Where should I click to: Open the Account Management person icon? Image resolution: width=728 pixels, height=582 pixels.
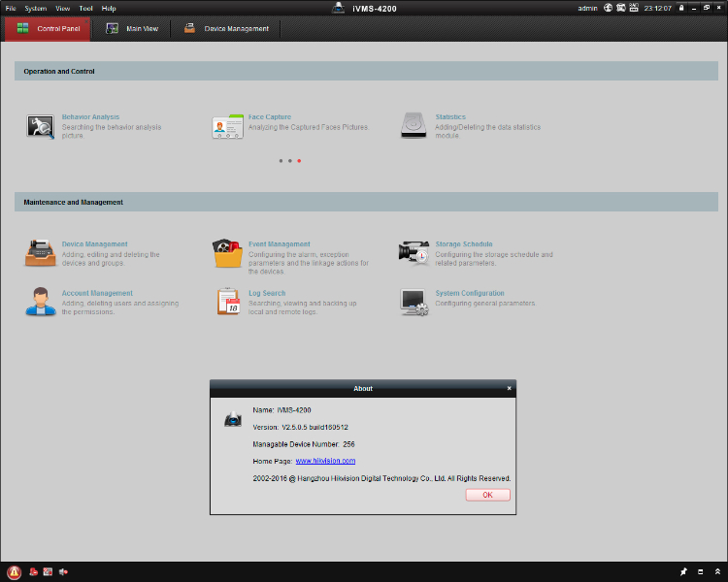click(x=41, y=302)
